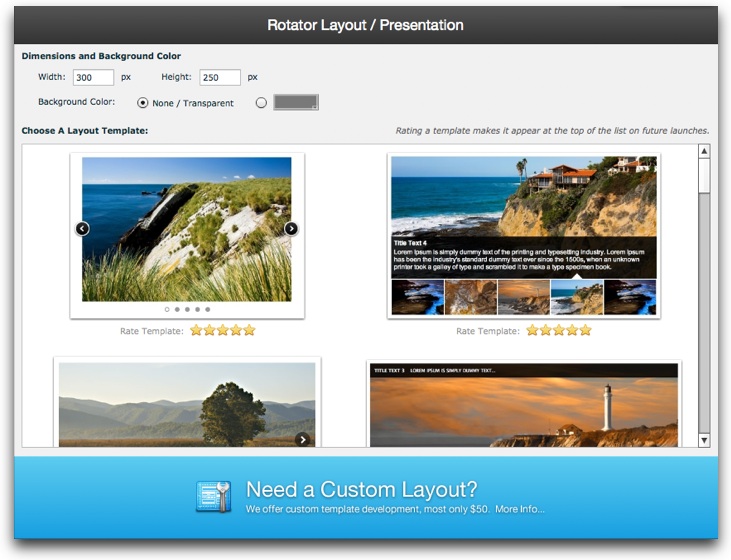
Task: Rate second template five stars
Action: pyautogui.click(x=585, y=330)
